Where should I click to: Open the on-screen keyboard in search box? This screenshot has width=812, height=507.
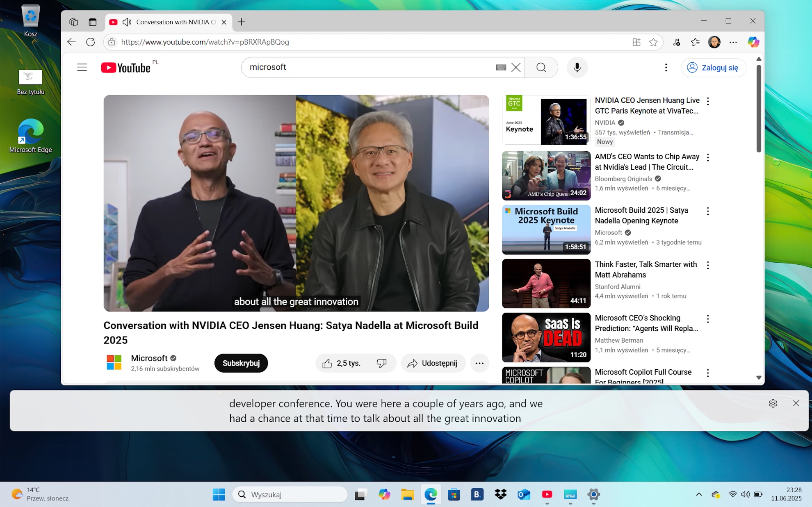click(501, 67)
